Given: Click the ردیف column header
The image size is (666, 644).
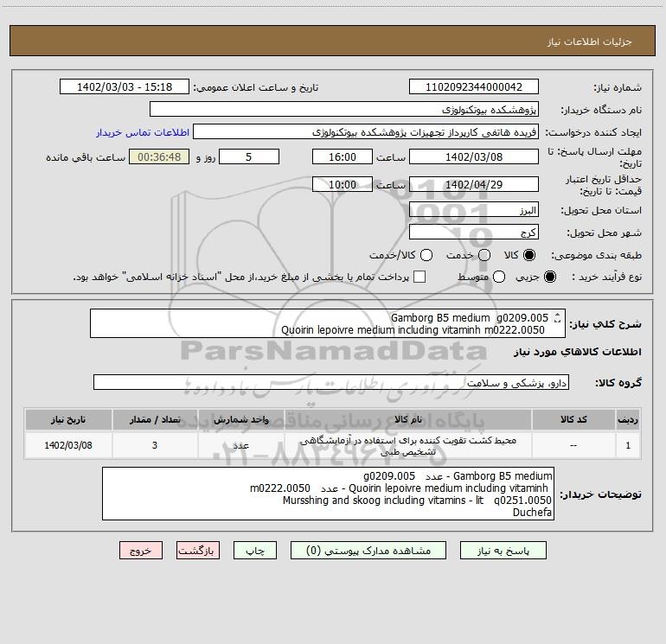Looking at the screenshot, I should pyautogui.click(x=628, y=419).
